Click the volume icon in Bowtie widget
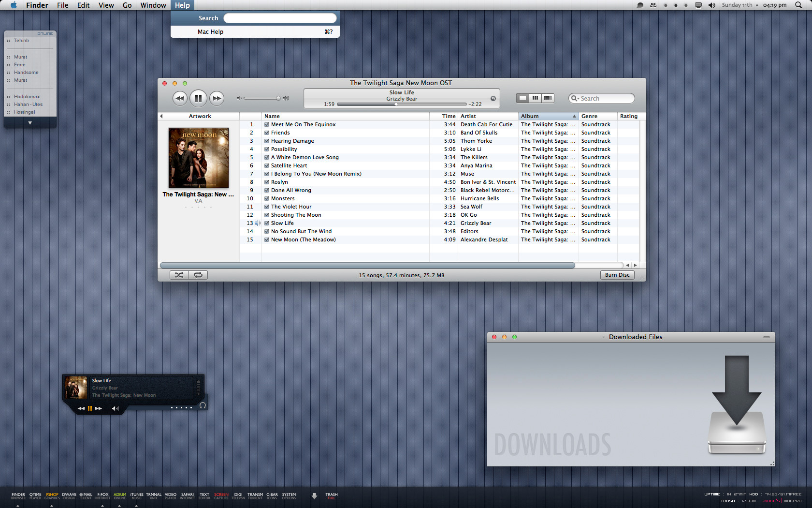 (115, 408)
